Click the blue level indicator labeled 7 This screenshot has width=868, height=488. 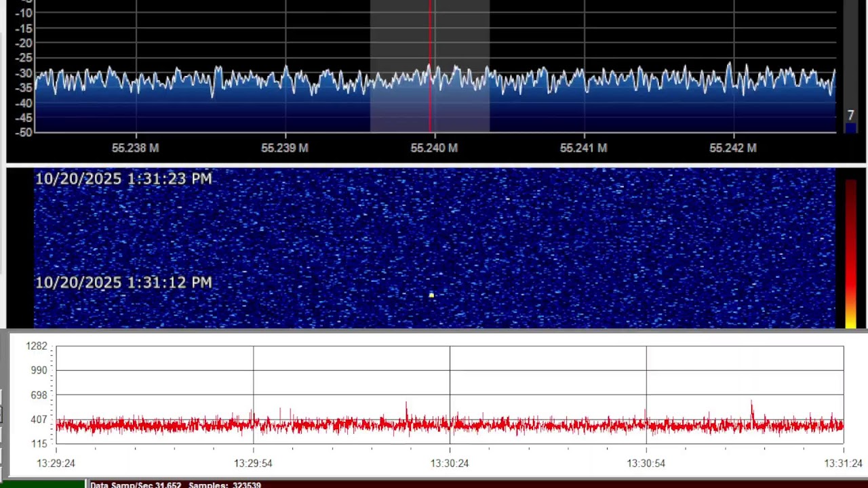pyautogui.click(x=850, y=121)
